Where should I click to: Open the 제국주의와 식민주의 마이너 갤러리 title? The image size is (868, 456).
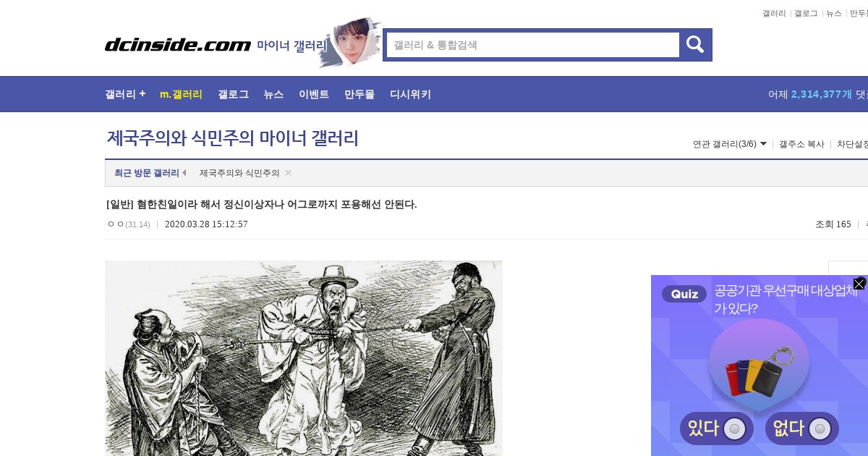click(233, 138)
